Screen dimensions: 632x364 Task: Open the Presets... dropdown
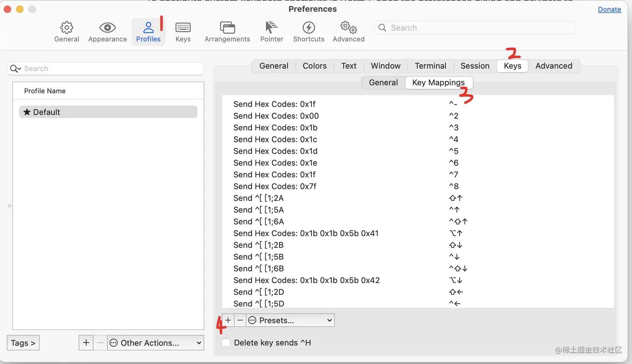point(291,320)
